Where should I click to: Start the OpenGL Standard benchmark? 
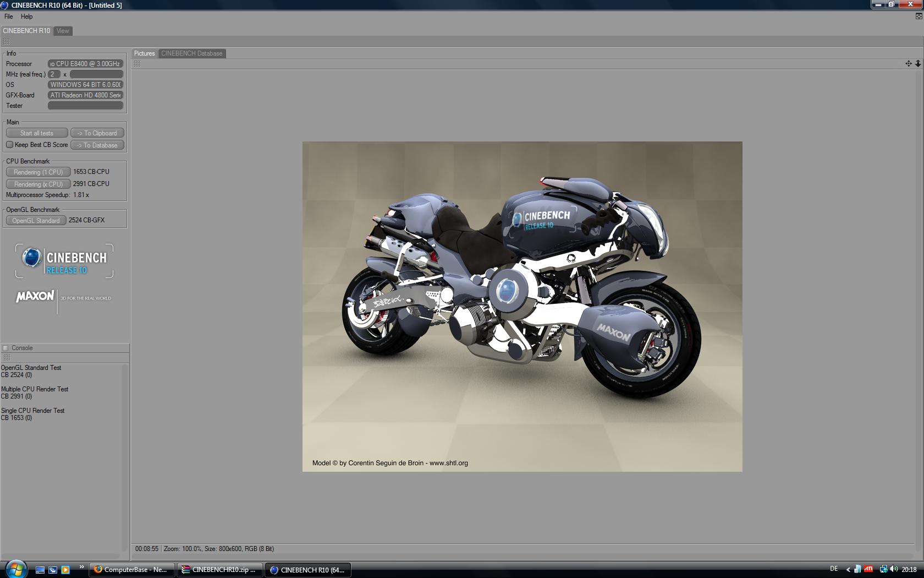[36, 221]
